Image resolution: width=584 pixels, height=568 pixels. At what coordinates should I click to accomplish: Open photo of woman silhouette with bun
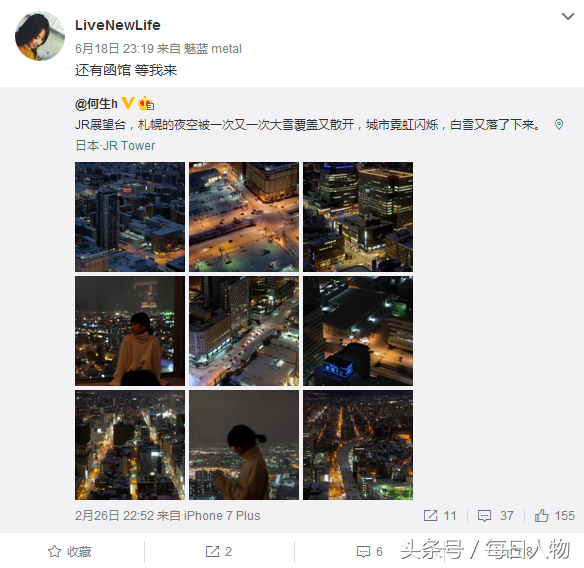coord(244,445)
